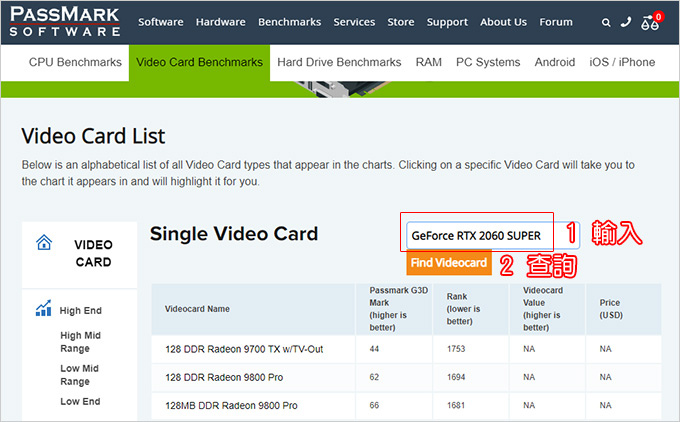680x422 pixels.
Task: Click the Video Card List page heading
Action: coord(93,136)
